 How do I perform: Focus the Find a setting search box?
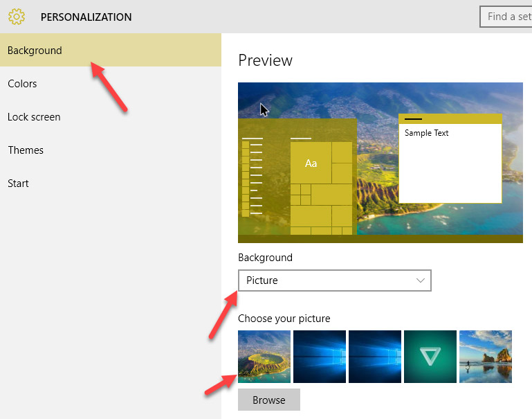point(506,17)
